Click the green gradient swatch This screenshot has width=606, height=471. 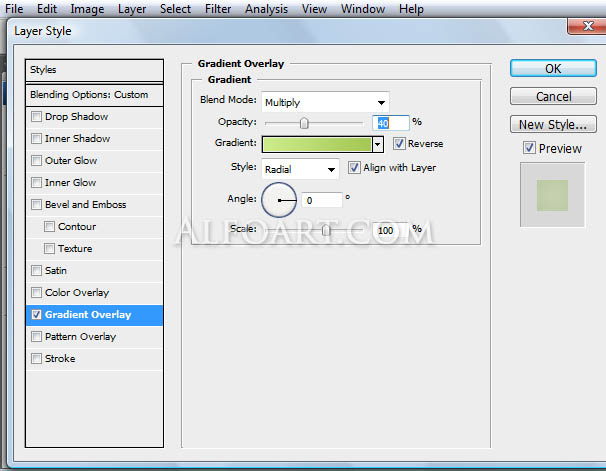point(317,145)
